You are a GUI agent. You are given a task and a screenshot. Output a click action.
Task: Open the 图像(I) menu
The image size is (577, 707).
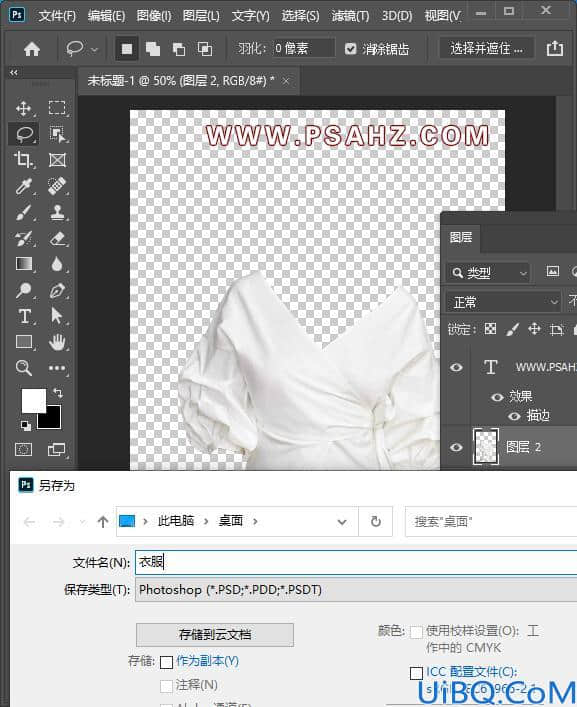[154, 16]
